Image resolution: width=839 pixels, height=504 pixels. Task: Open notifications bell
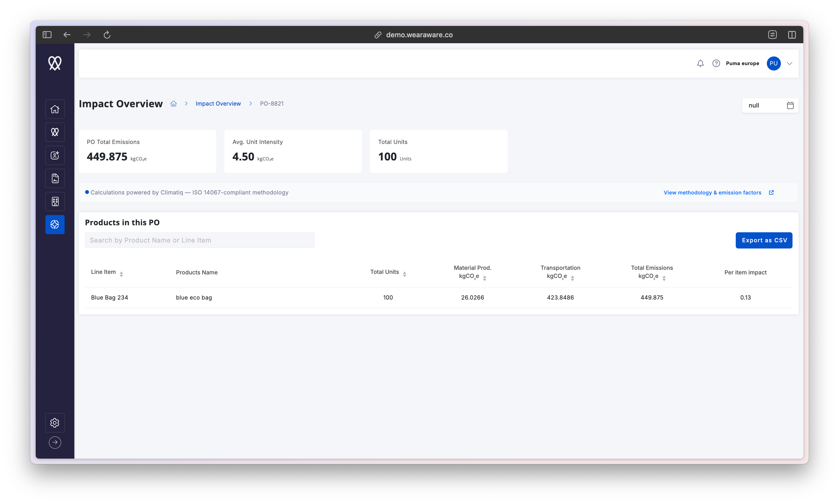tap(700, 63)
